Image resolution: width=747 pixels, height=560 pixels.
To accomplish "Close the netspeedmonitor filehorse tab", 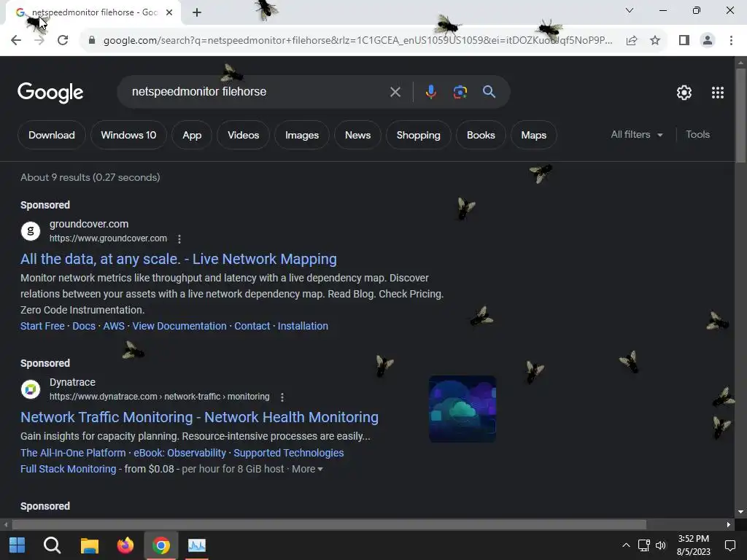I will point(169,12).
